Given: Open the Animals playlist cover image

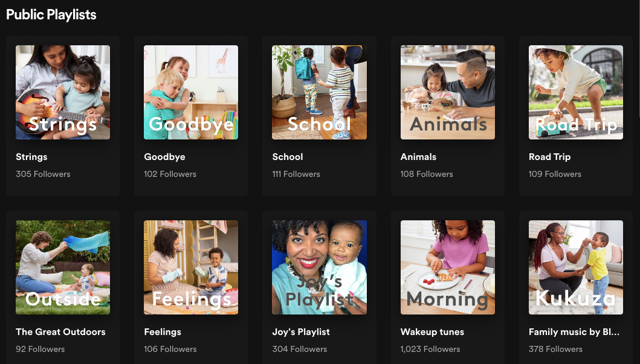Looking at the screenshot, I should 448,92.
